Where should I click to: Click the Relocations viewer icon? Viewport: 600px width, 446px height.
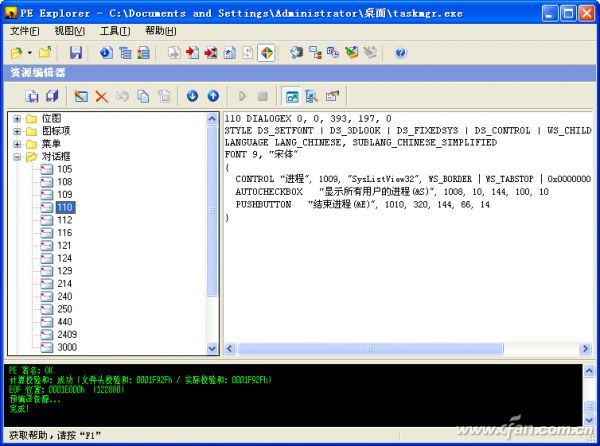(248, 52)
